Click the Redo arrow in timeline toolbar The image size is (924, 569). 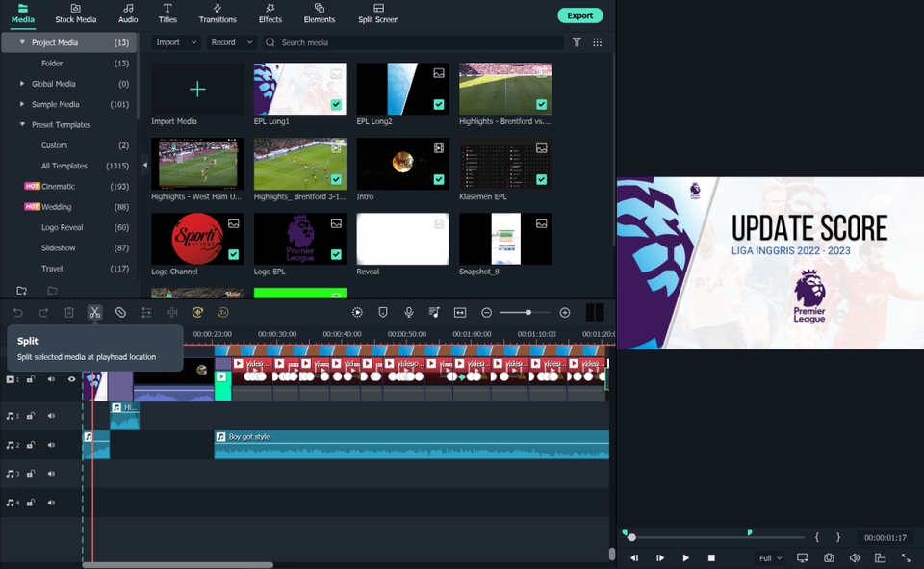click(x=43, y=313)
